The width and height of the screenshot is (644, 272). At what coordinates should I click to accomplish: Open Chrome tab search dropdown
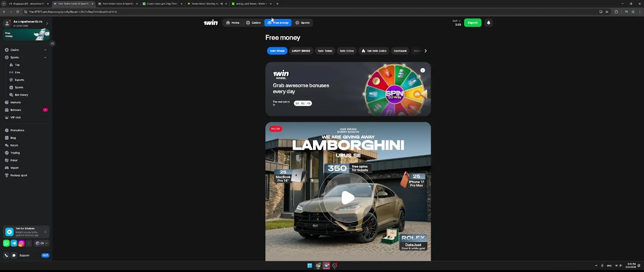click(x=3, y=4)
